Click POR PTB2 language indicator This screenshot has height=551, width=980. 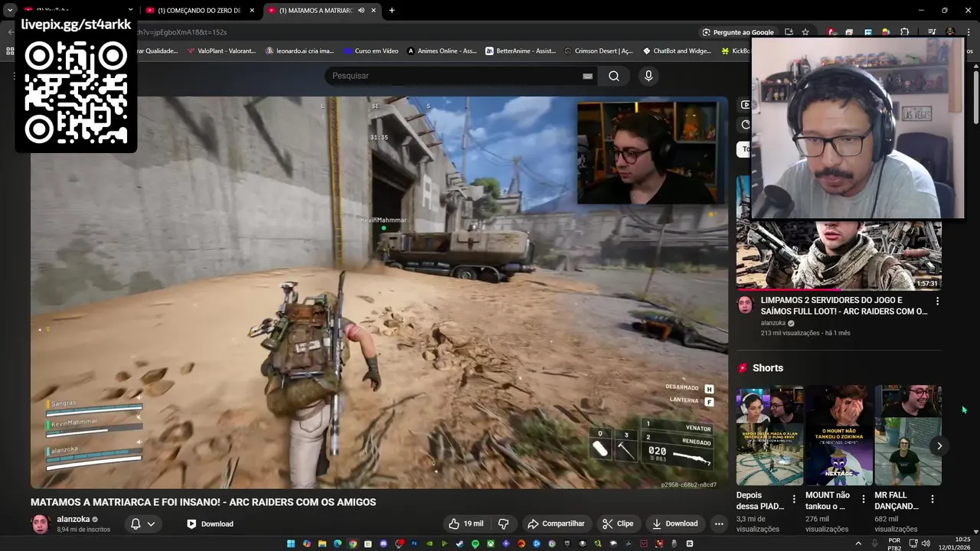coord(894,543)
